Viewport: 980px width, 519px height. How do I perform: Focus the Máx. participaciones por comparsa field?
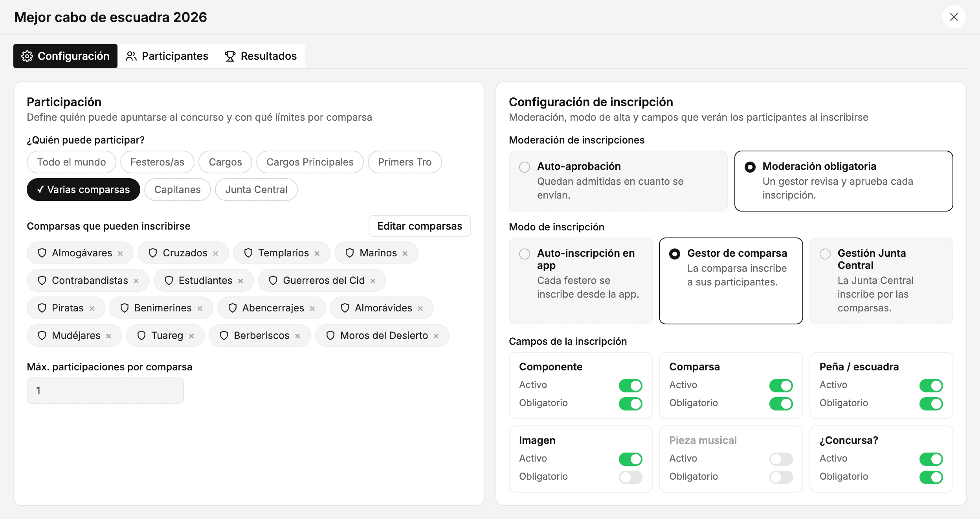105,390
